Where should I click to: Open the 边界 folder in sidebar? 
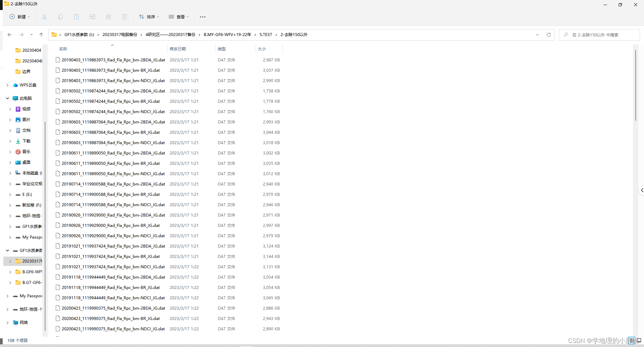coord(26,72)
